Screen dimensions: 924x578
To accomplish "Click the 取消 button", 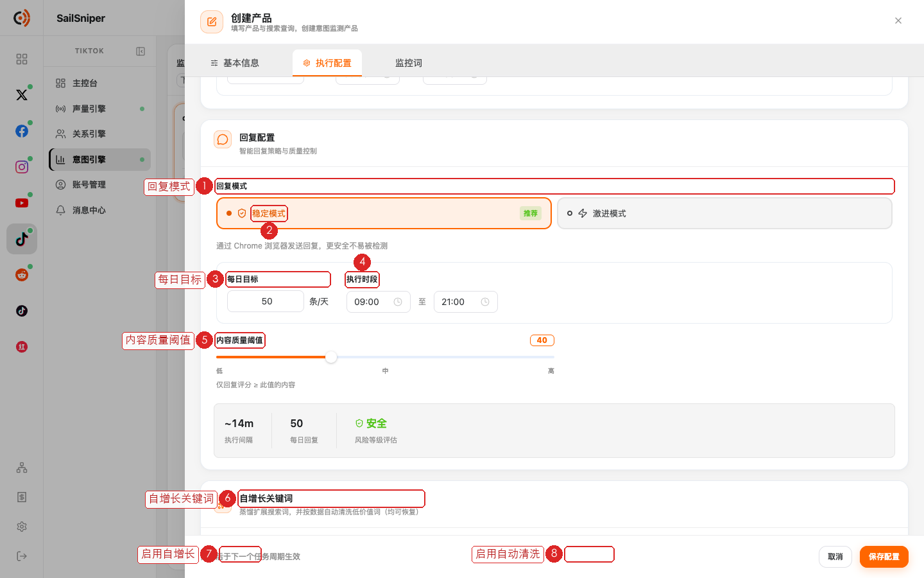I will (x=835, y=557).
